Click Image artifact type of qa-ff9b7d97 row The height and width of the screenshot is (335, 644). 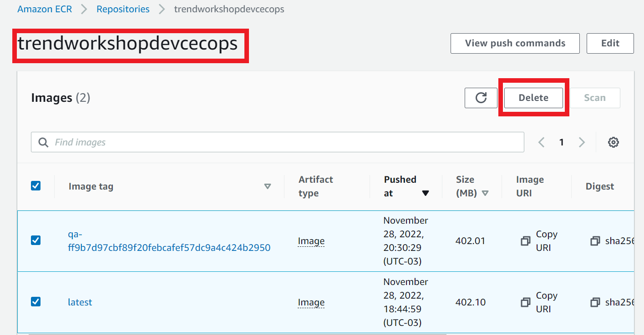pyautogui.click(x=311, y=241)
